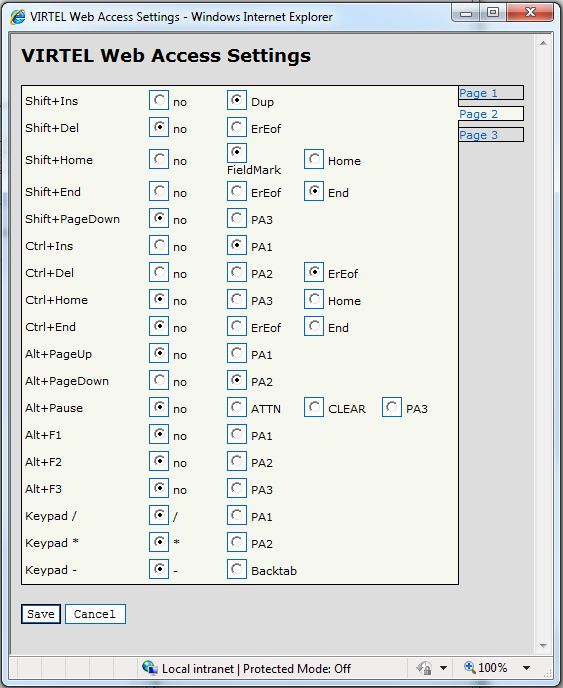Select PA2 for Alt+PageDown

(x=237, y=380)
